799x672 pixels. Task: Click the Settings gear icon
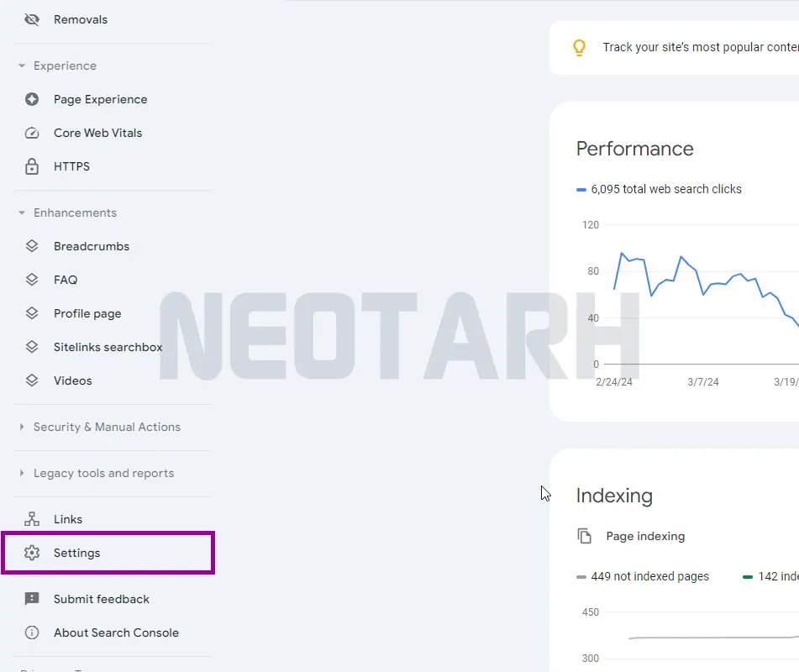click(x=32, y=552)
